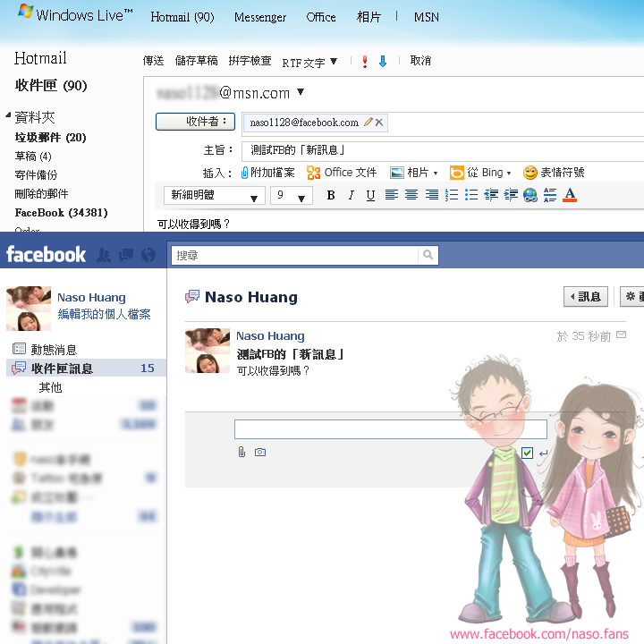
Task: Open 草稿 (4) folder
Action: click(33, 156)
